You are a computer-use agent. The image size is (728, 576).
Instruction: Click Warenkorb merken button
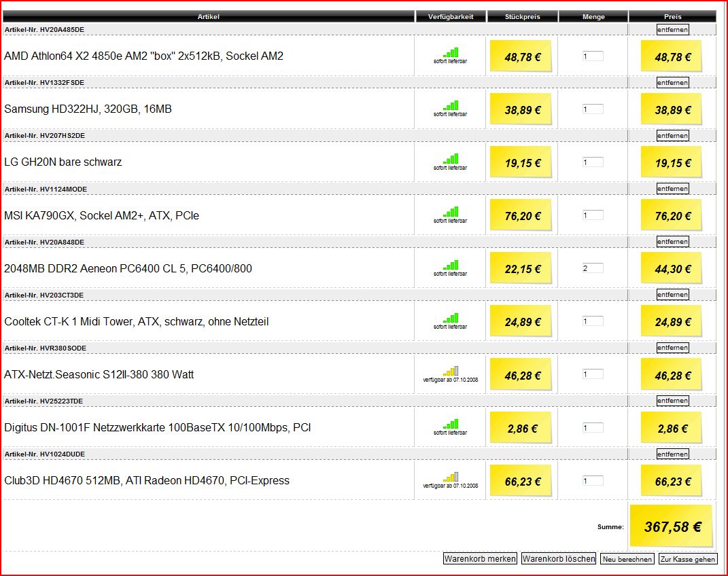[x=480, y=559]
